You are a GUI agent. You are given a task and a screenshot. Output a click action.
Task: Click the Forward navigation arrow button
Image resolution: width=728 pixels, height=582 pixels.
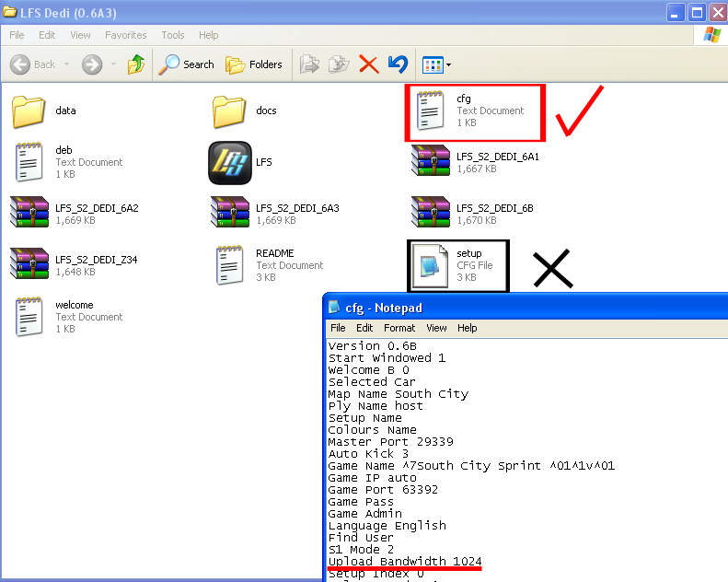[92, 64]
